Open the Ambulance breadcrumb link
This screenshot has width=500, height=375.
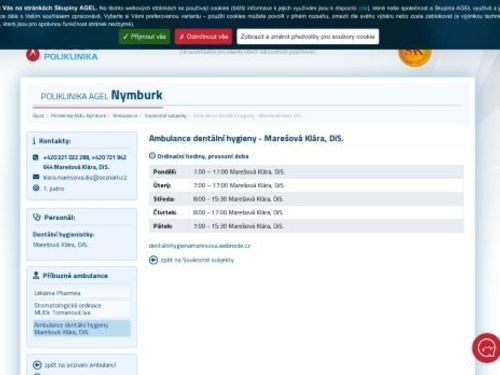point(125,116)
